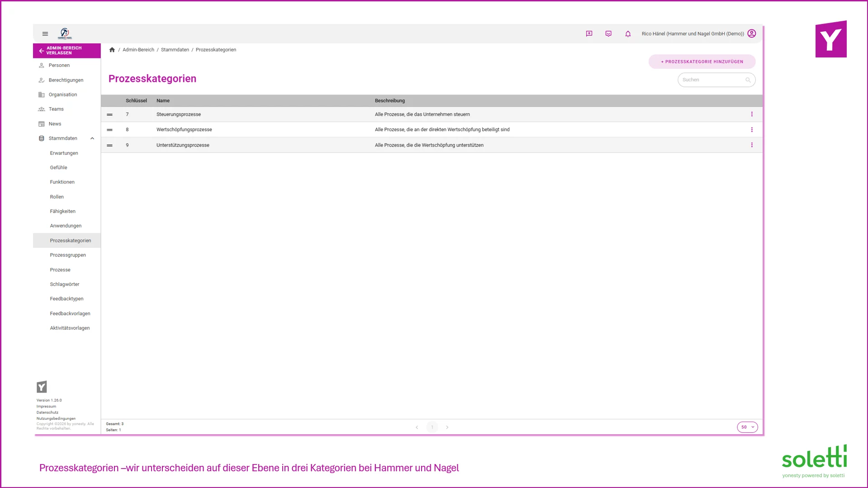Click the 'Gesamt: 3' total count

[115, 424]
